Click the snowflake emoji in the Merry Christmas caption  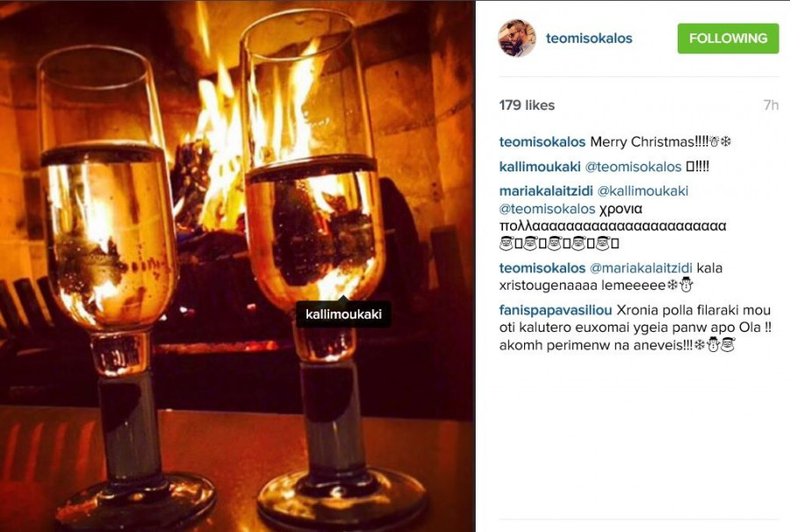pos(726,142)
